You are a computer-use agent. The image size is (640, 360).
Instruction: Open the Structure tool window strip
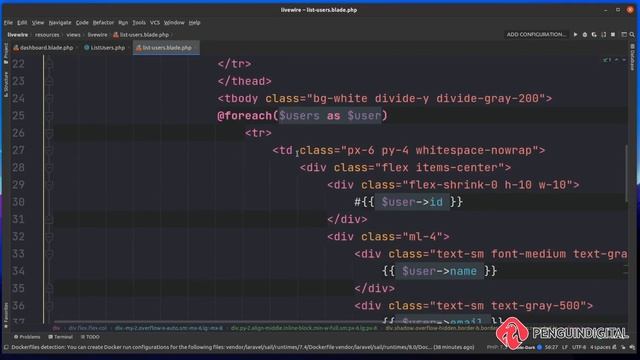(x=6, y=84)
